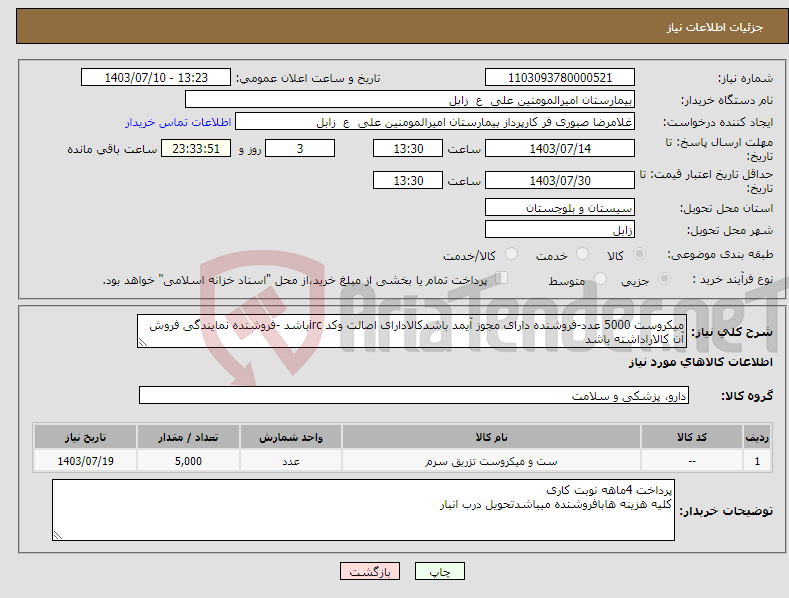Screen dimensions: 789x598
Task: Click the resize handle of description text area
Action: click(x=143, y=342)
